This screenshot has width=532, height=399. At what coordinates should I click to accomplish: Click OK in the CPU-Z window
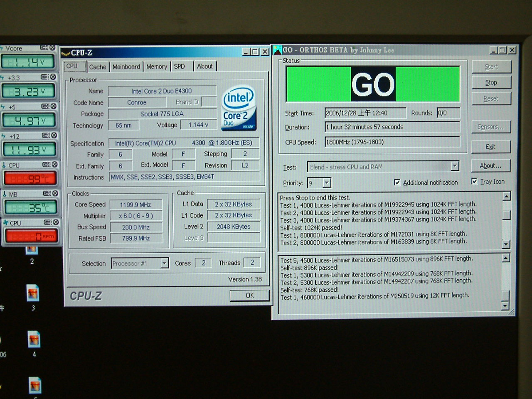250,296
